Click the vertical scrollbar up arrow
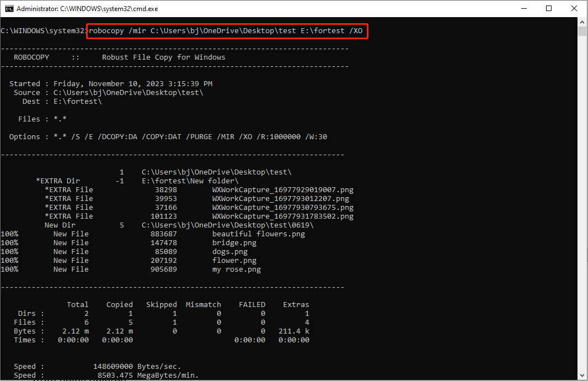This screenshot has width=588, height=381. (x=582, y=22)
